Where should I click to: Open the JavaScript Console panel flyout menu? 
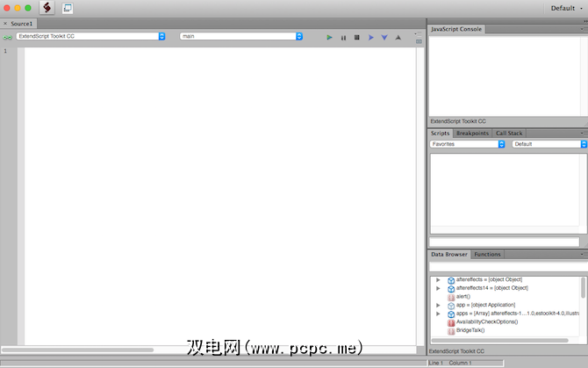click(583, 29)
